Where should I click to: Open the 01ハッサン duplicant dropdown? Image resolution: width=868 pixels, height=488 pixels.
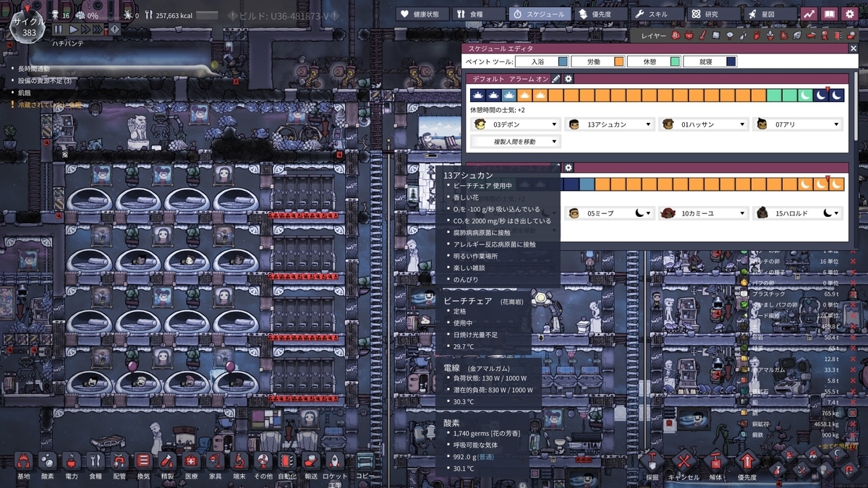pos(704,124)
